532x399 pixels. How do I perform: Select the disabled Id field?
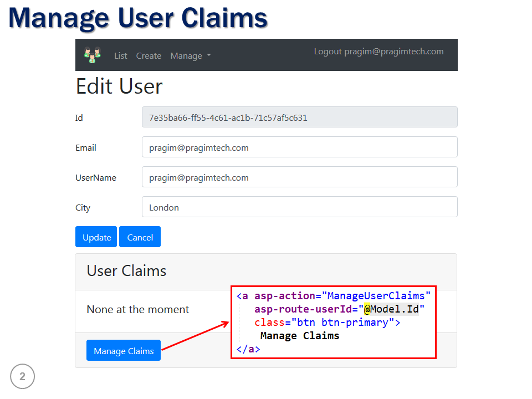click(299, 117)
